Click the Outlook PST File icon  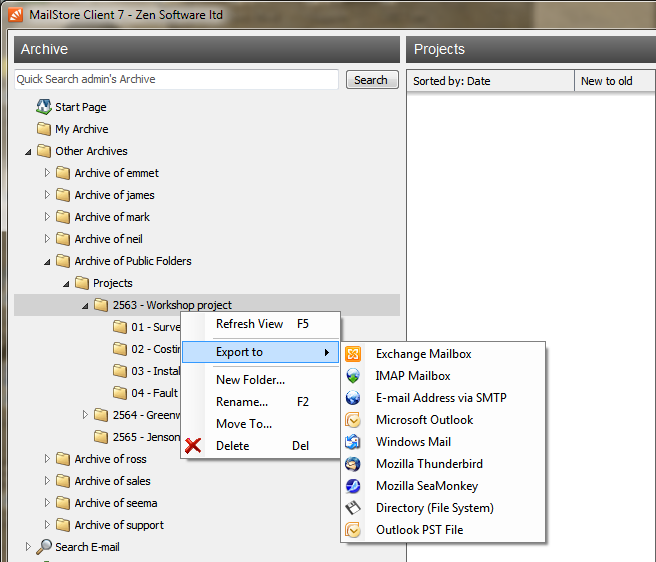point(353,530)
